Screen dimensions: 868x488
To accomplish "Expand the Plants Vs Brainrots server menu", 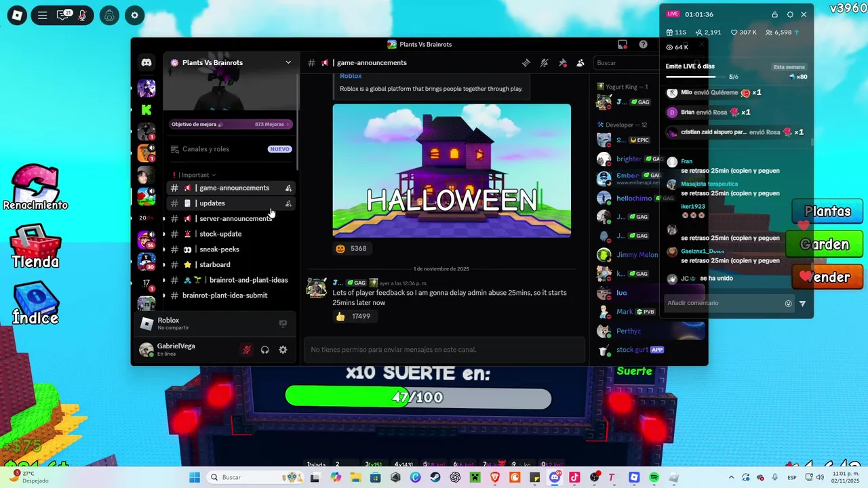I will click(231, 62).
